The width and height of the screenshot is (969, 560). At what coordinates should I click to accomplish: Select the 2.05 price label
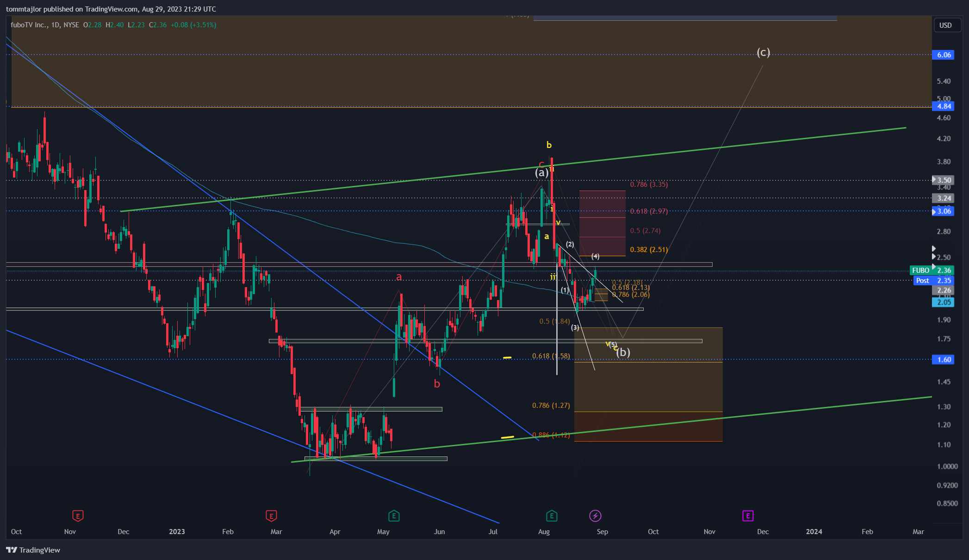click(x=944, y=302)
